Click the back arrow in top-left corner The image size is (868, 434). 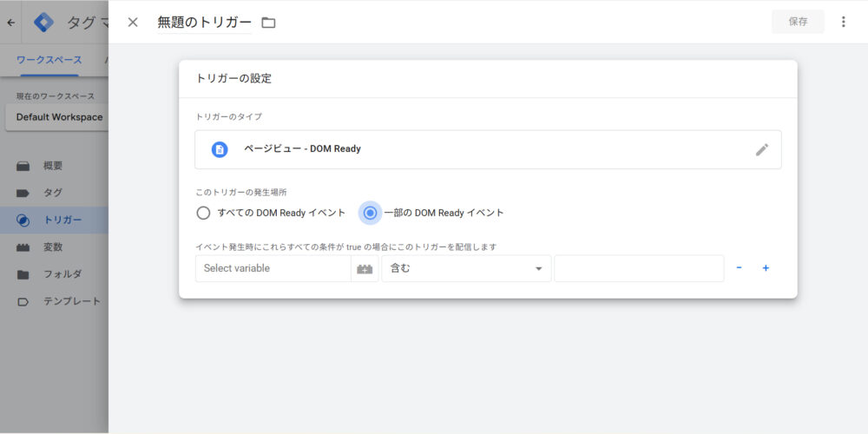coord(10,23)
